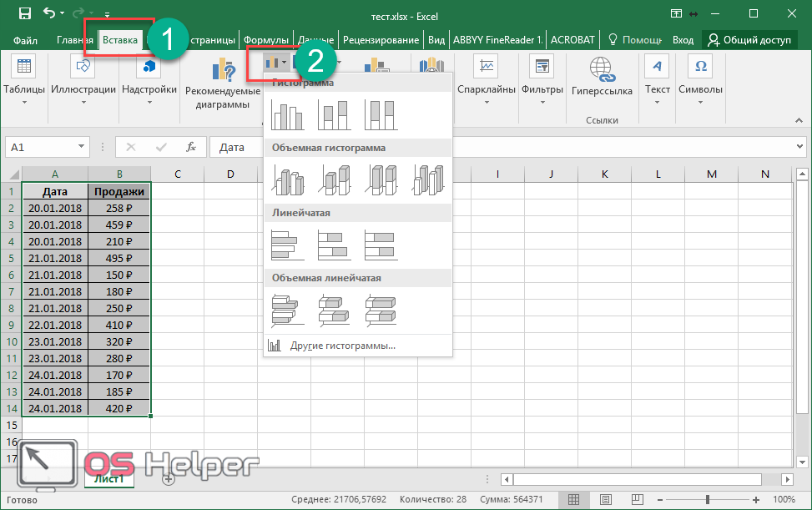Click Другие гистограммы... option
Screen dimensions: 812x510
pyautogui.click(x=342, y=346)
